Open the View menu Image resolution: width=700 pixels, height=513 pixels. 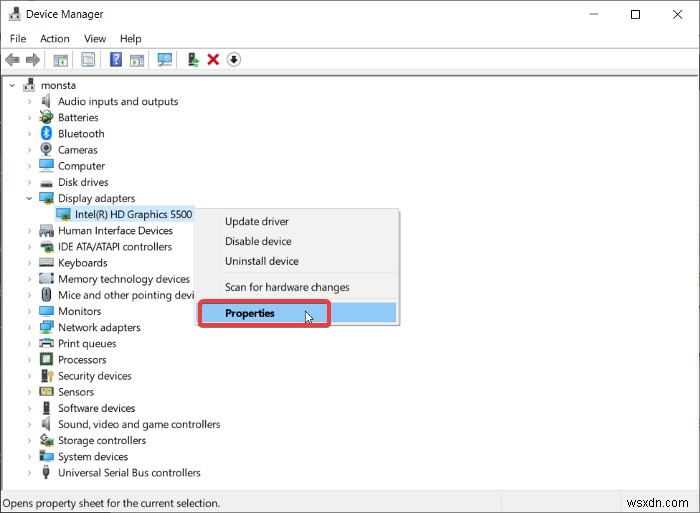point(95,39)
